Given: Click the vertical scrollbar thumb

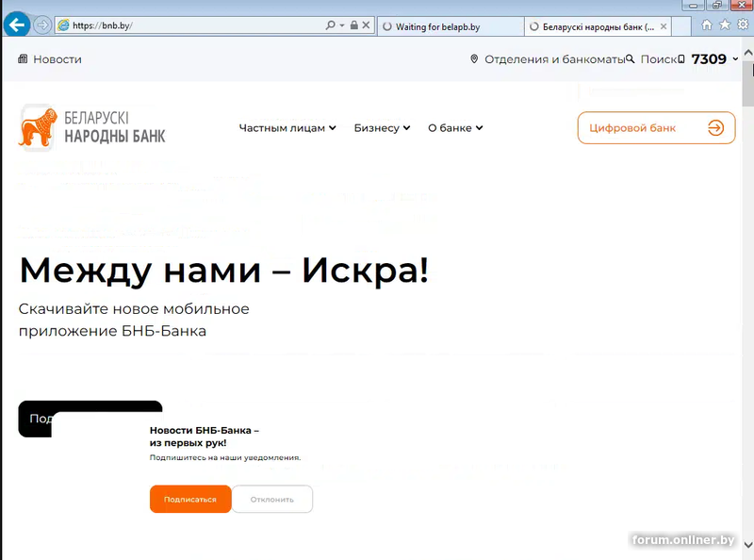Looking at the screenshot, I should pyautogui.click(x=747, y=84).
